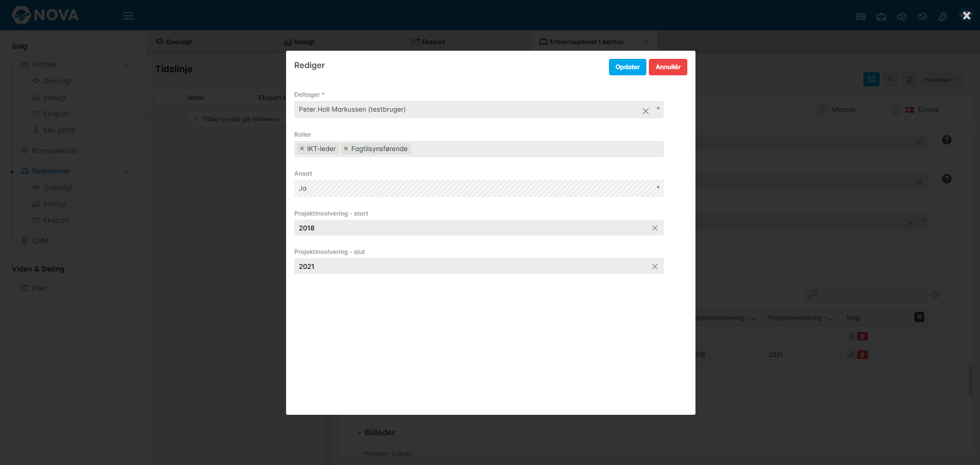Click the globe icon next to Dansk
Screen dimensions: 980x465
pyautogui.click(x=896, y=110)
